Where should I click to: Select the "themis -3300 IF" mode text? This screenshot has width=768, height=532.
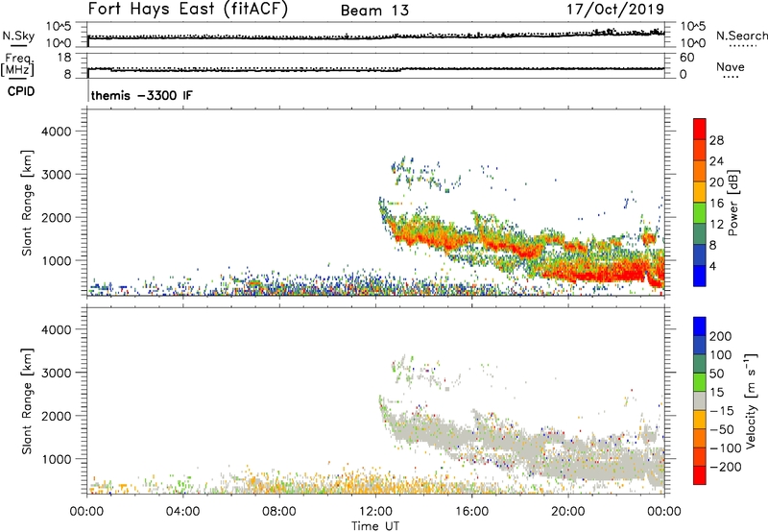[141, 95]
